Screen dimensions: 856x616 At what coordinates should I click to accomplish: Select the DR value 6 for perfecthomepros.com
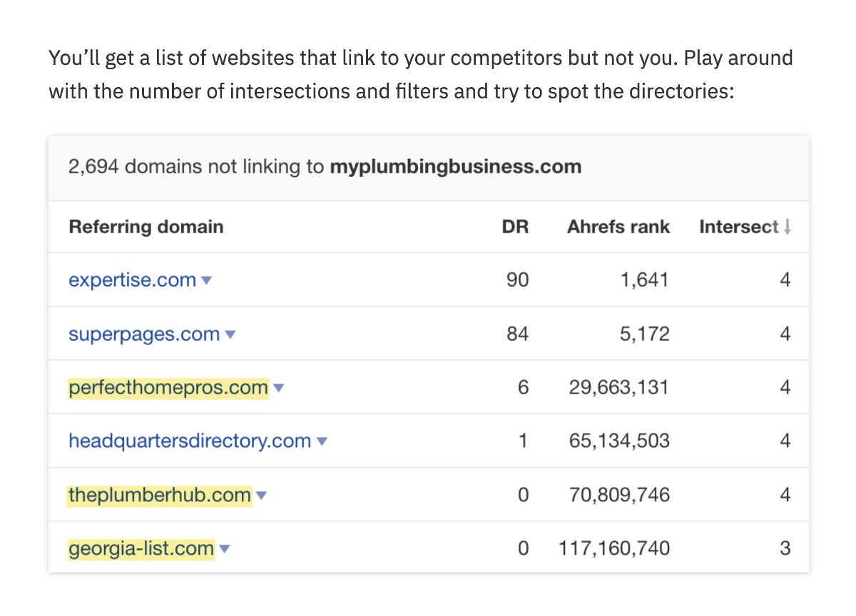523,388
